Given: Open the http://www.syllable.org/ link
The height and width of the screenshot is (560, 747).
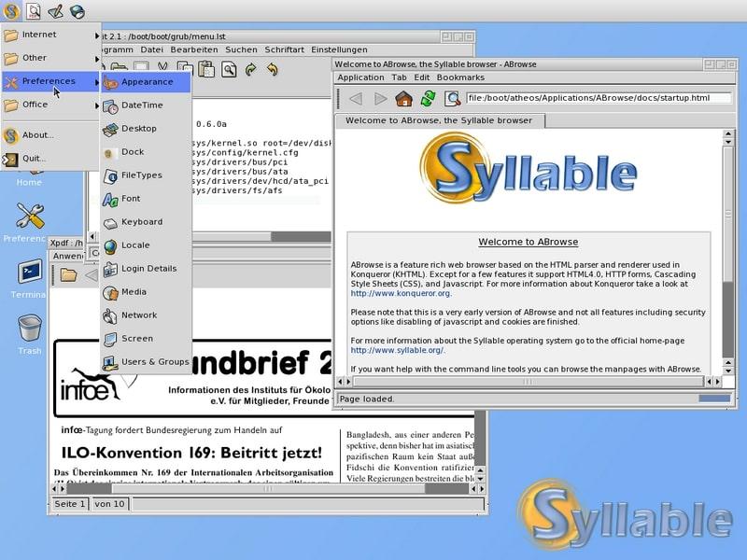Looking at the screenshot, I should click(x=398, y=350).
